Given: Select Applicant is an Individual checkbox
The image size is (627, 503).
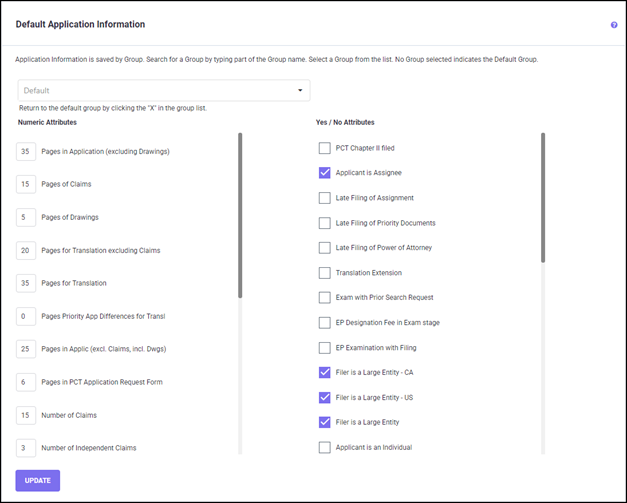Looking at the screenshot, I should click(x=324, y=447).
